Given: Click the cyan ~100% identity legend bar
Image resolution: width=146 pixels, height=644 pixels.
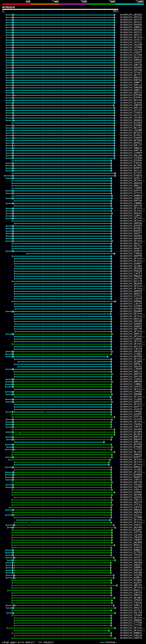Looking at the screenshot, I should click(130, 4).
